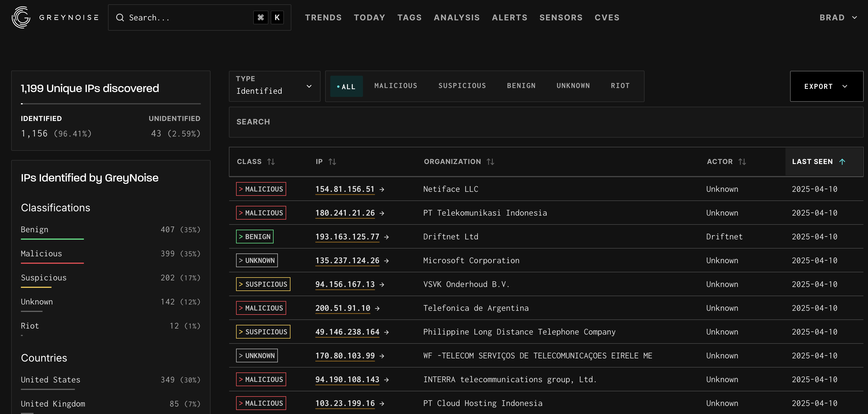Click the GreyNoise logo icon
This screenshot has height=414, width=868.
click(21, 17)
